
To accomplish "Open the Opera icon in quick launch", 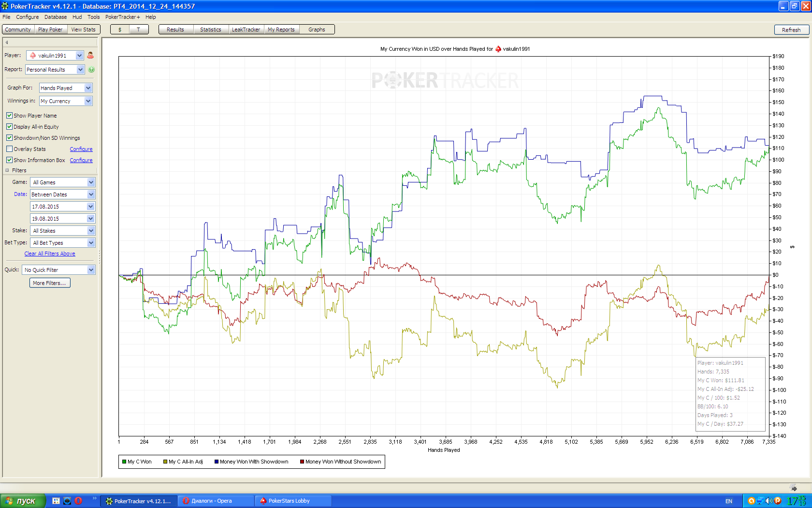I will pos(78,501).
